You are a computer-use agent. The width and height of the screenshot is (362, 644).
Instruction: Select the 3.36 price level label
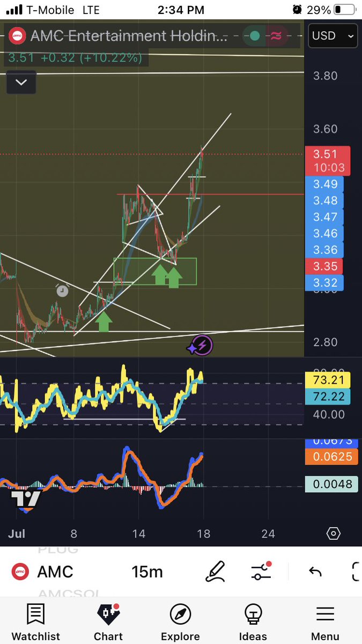324,250
